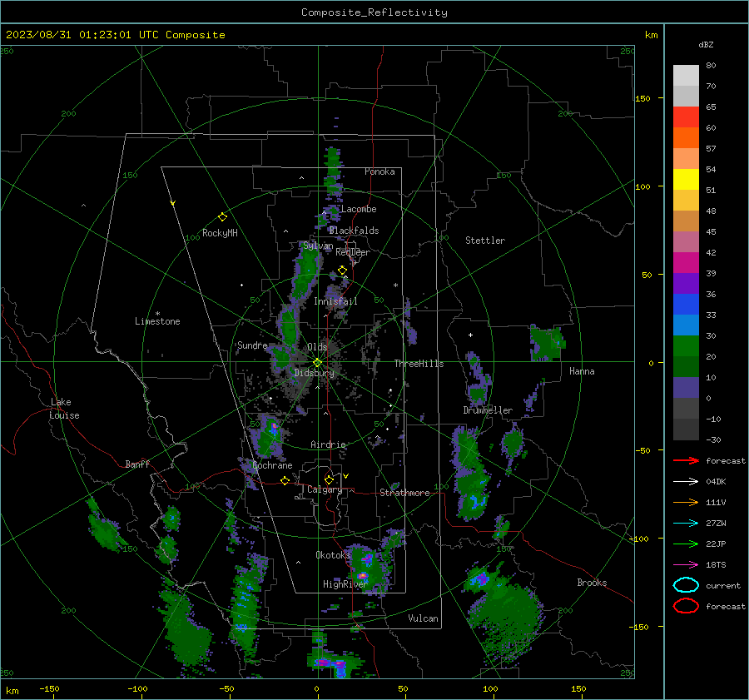Click the Limestone label
The height and width of the screenshot is (700, 749).
(x=157, y=321)
